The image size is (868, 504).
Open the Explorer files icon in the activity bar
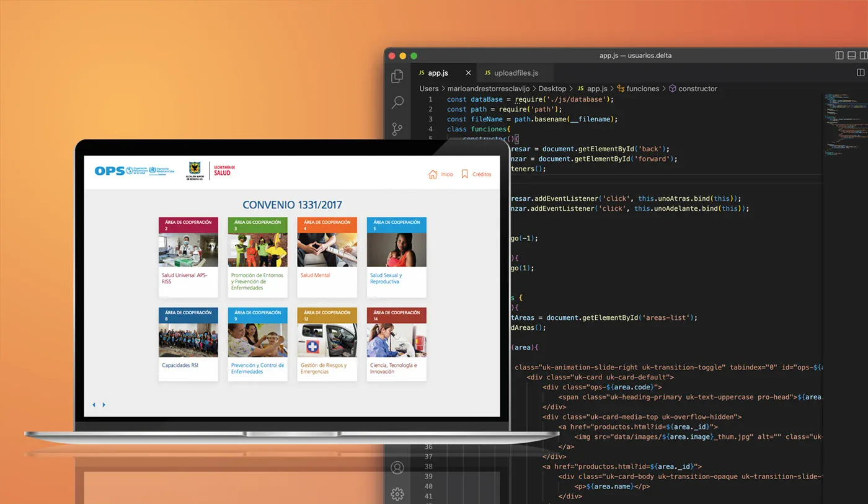coord(397,76)
